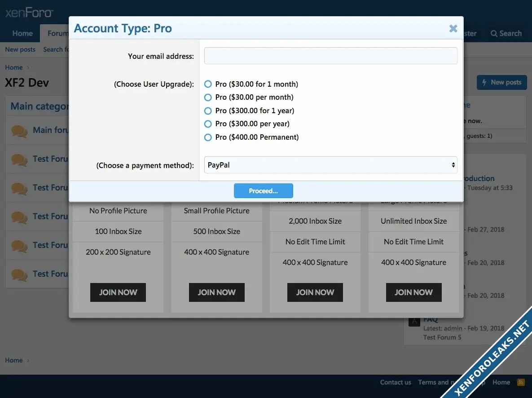
Task: Click the Proceed button
Action: point(263,191)
